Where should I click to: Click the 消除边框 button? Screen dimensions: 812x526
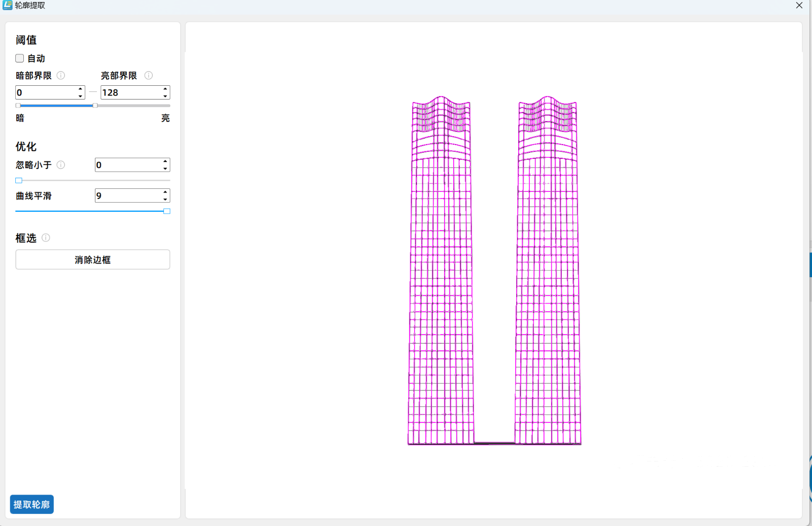click(92, 259)
